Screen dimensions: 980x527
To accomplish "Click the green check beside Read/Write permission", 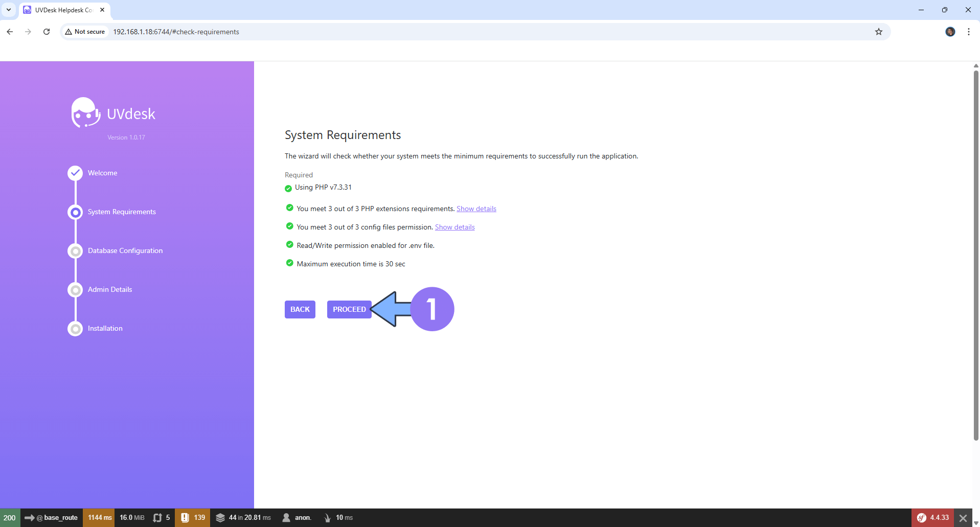I will 290,244.
